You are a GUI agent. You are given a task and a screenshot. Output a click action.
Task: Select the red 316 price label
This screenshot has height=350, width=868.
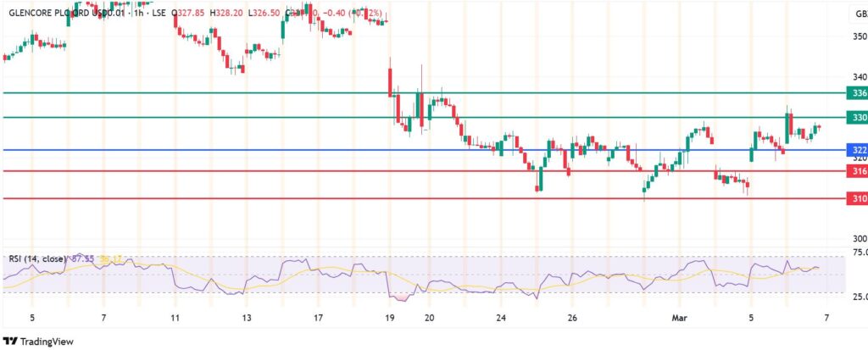(857, 171)
